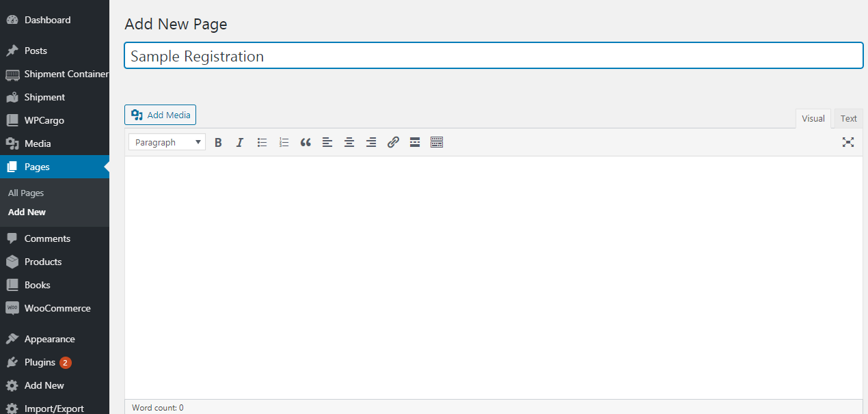
Task: Switch to the Visual editor tab
Action: [813, 118]
